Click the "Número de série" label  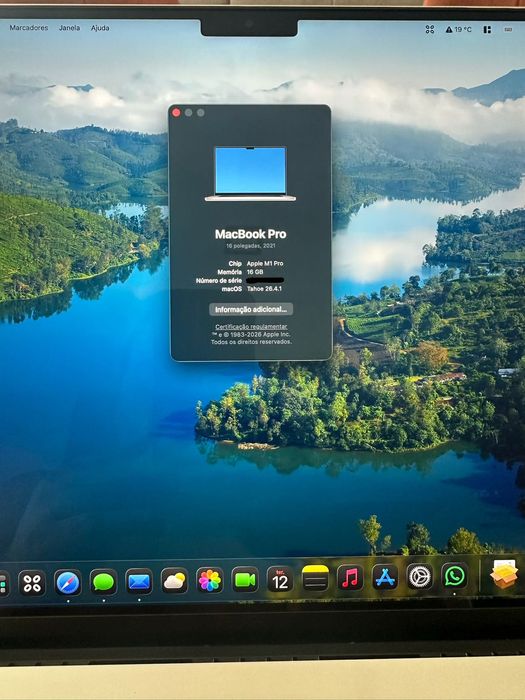[219, 280]
